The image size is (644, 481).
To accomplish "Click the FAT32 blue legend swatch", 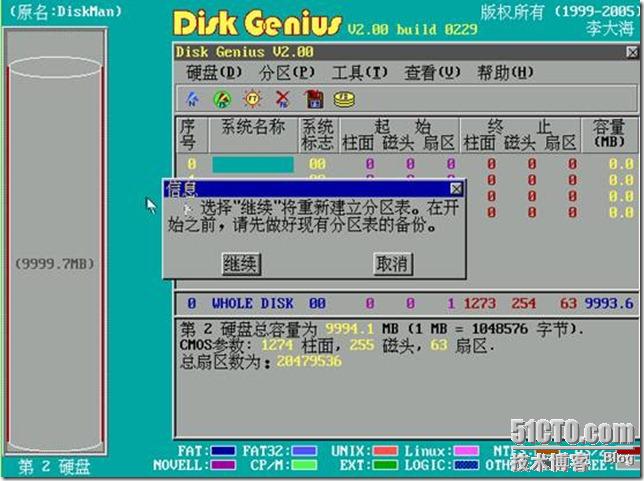I will pyautogui.click(x=304, y=451).
